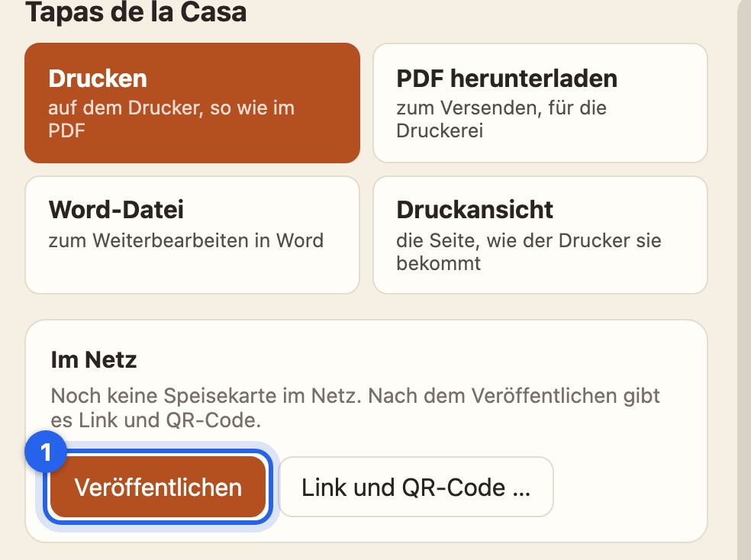751x560 pixels.
Task: Click the 'Noch keine Speisekarte im Netz' description
Action: click(x=356, y=408)
